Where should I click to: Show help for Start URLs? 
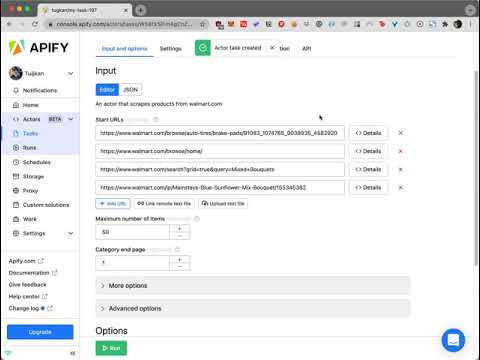pyautogui.click(x=156, y=119)
